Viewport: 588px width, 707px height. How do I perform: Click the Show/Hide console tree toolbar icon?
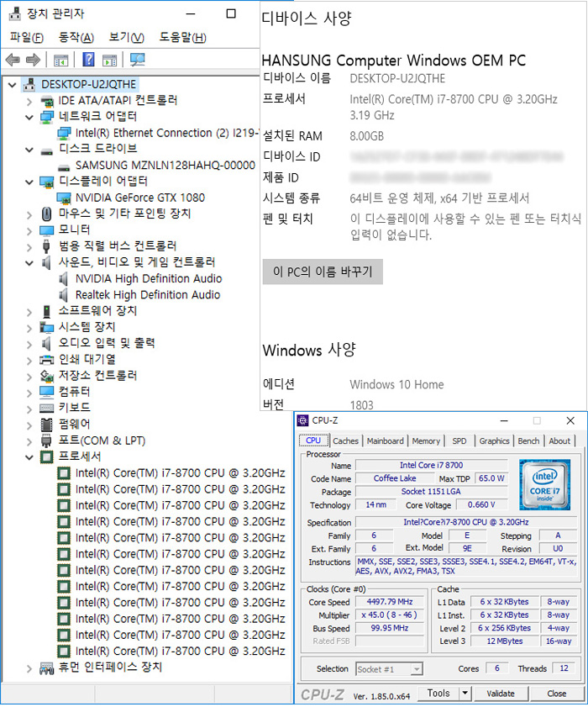coord(60,60)
